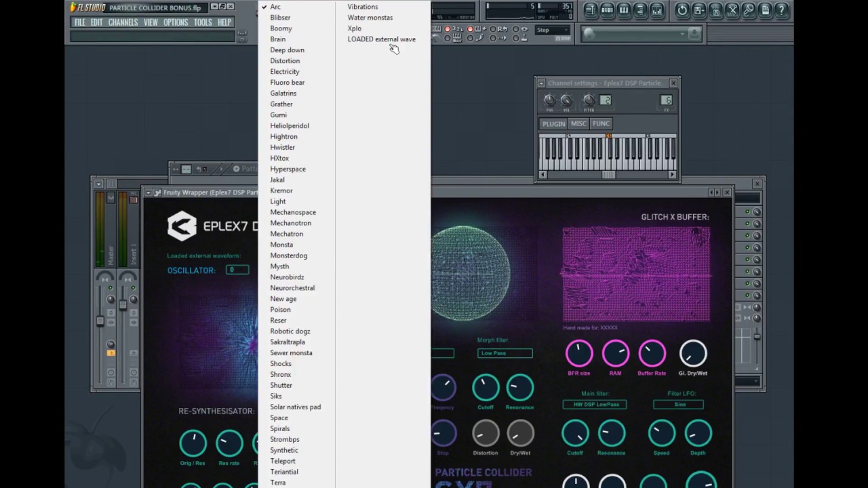Open the CHANNELS menu
The width and height of the screenshot is (868, 488).
coord(123,22)
